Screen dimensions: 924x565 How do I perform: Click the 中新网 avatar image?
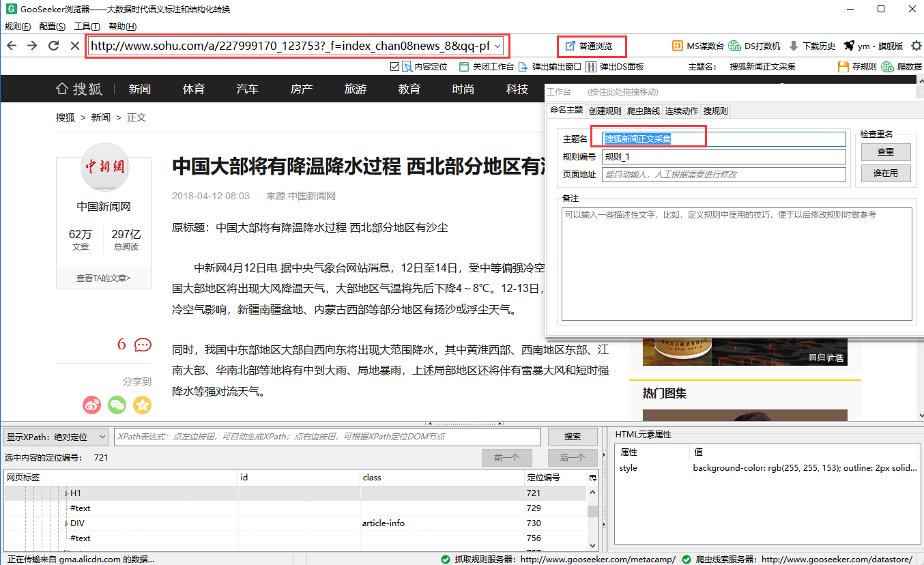pyautogui.click(x=104, y=167)
